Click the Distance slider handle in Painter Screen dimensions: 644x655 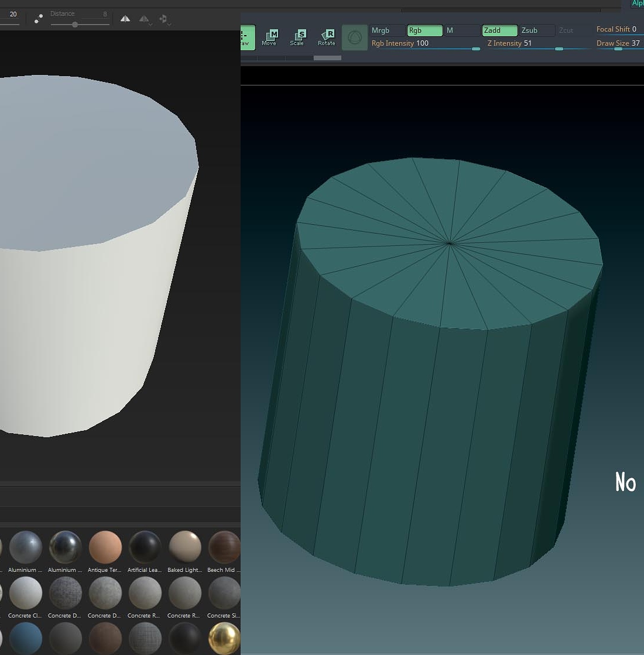pyautogui.click(x=75, y=25)
